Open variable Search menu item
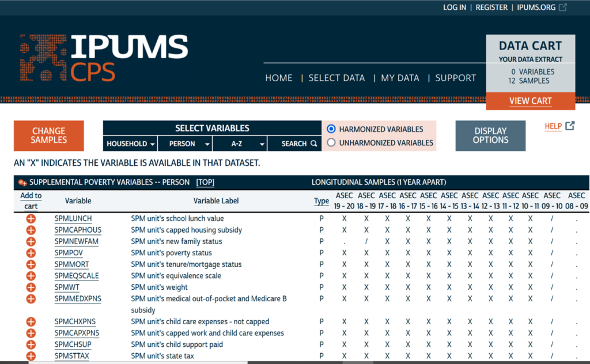 pos(294,143)
